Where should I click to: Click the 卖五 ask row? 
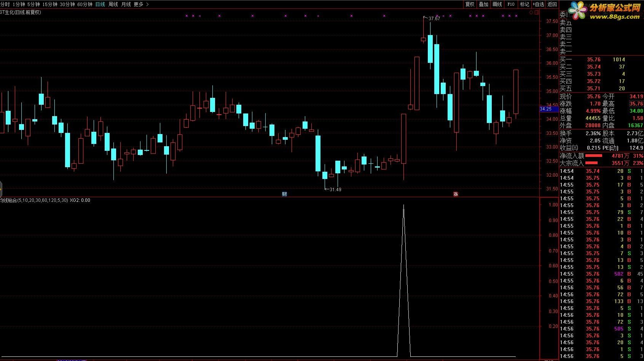click(601, 22)
